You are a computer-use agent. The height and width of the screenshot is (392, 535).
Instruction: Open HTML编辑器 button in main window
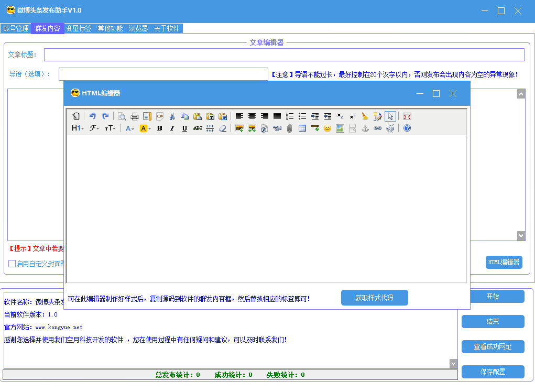point(504,262)
